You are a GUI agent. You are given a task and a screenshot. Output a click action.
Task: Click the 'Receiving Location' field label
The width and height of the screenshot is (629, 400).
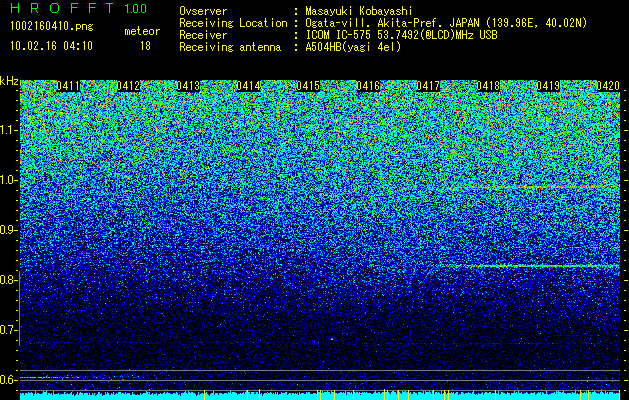pos(233,23)
